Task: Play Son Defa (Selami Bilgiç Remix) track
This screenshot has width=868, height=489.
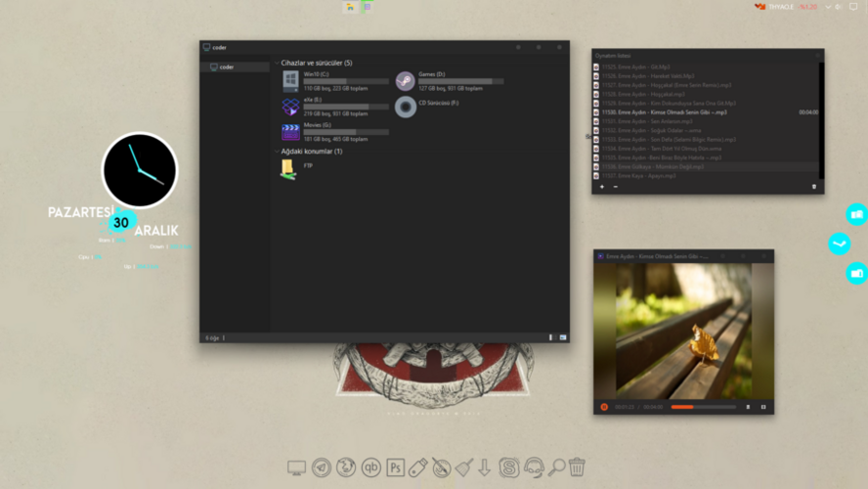Action: coord(706,140)
